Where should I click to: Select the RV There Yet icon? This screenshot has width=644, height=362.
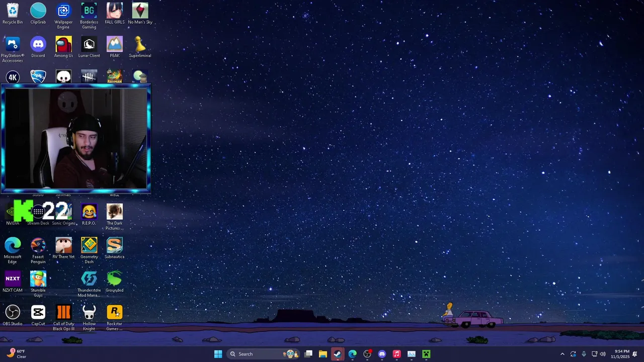point(63,248)
